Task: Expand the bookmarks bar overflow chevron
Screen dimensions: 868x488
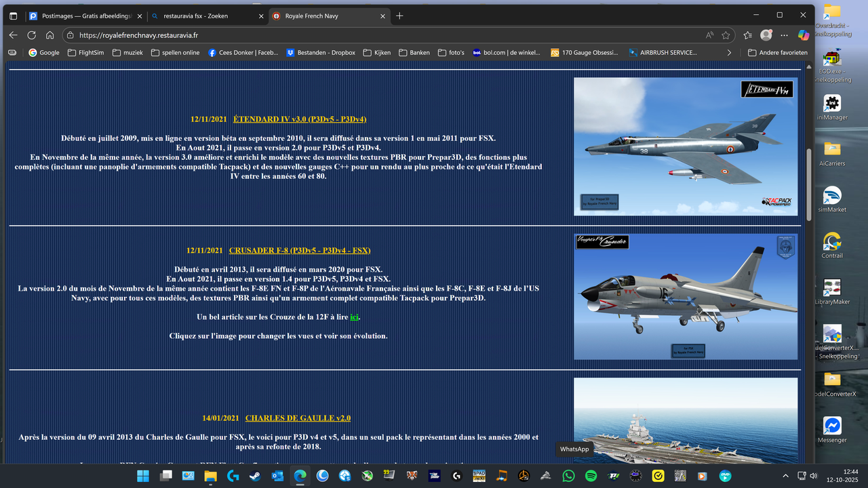Action: 729,52
